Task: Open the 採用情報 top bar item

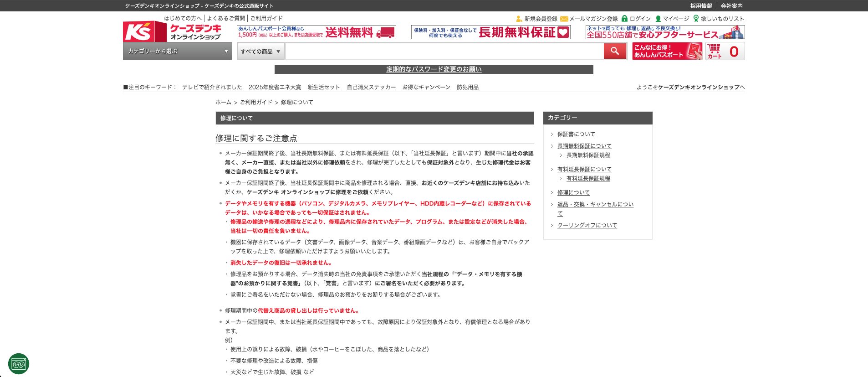Action: coord(701,6)
